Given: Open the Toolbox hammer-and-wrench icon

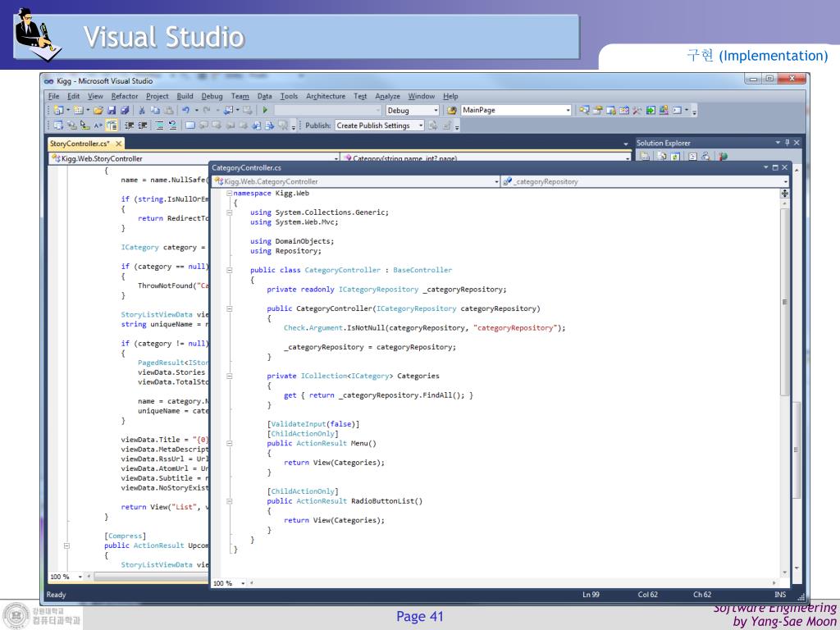Looking at the screenshot, I should (637, 110).
